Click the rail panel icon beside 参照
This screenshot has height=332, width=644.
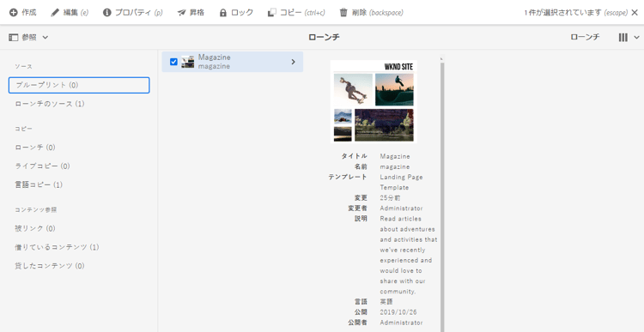point(14,38)
